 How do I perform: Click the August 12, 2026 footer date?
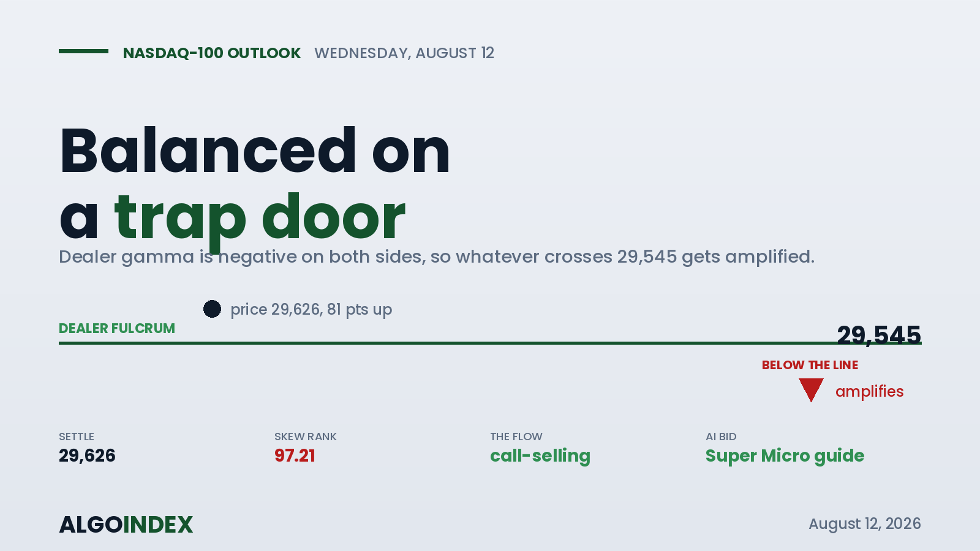pyautogui.click(x=865, y=524)
